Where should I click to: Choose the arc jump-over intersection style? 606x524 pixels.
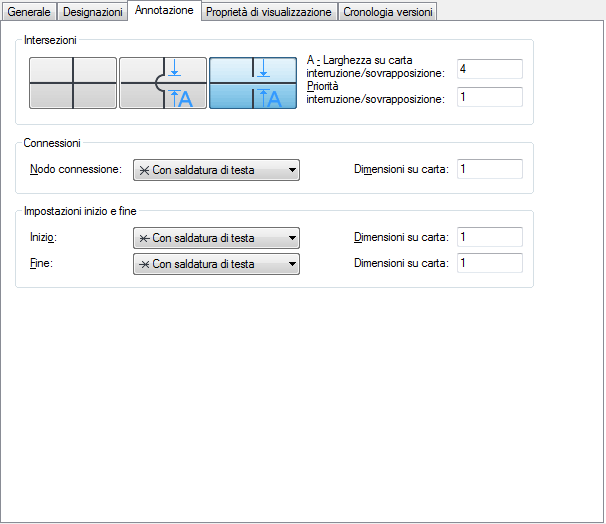click(163, 83)
